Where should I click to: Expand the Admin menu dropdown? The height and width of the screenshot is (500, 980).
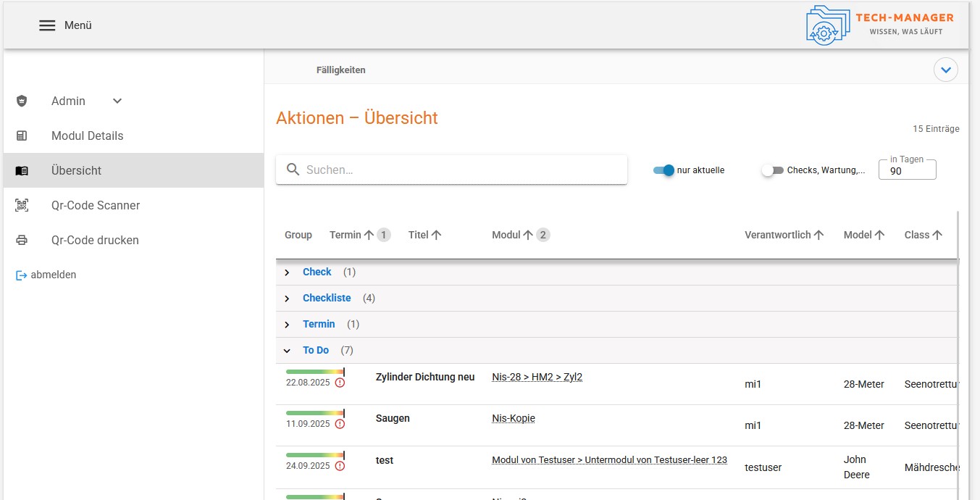[x=117, y=101]
